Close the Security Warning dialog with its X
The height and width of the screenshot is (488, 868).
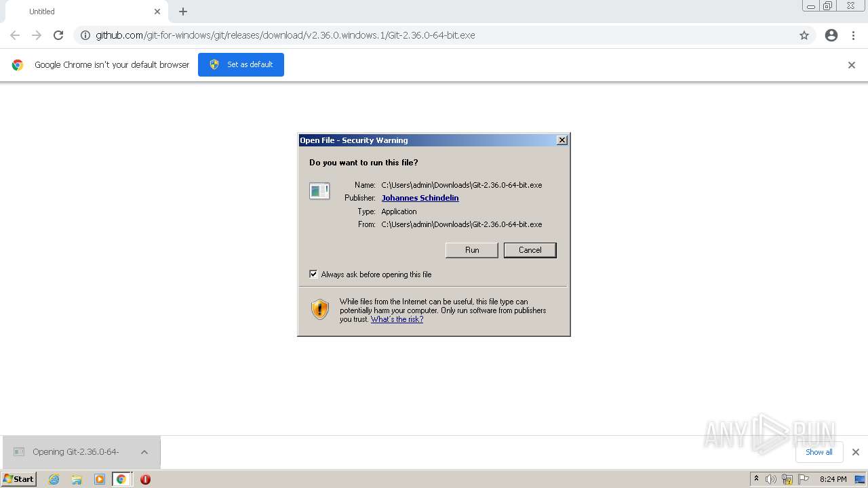(562, 140)
